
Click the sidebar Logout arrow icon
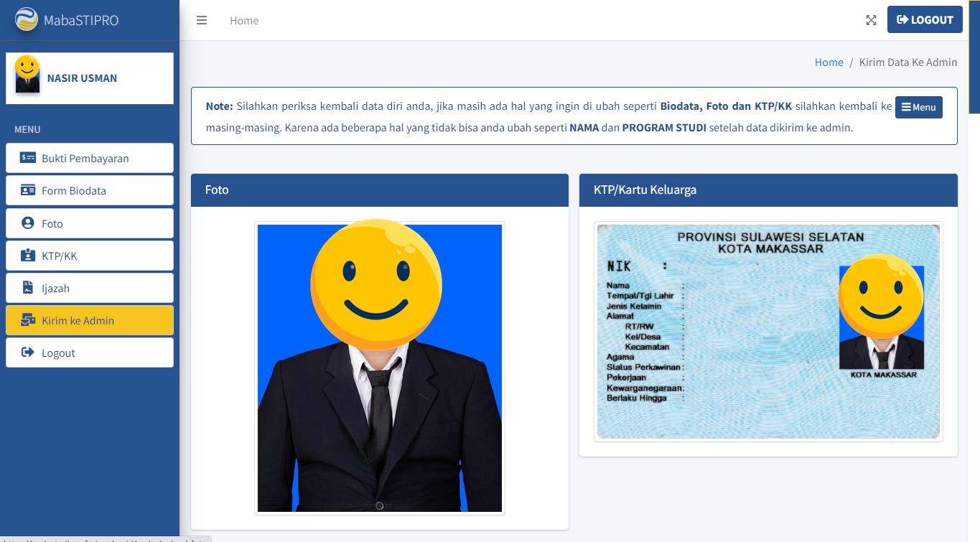tap(28, 352)
